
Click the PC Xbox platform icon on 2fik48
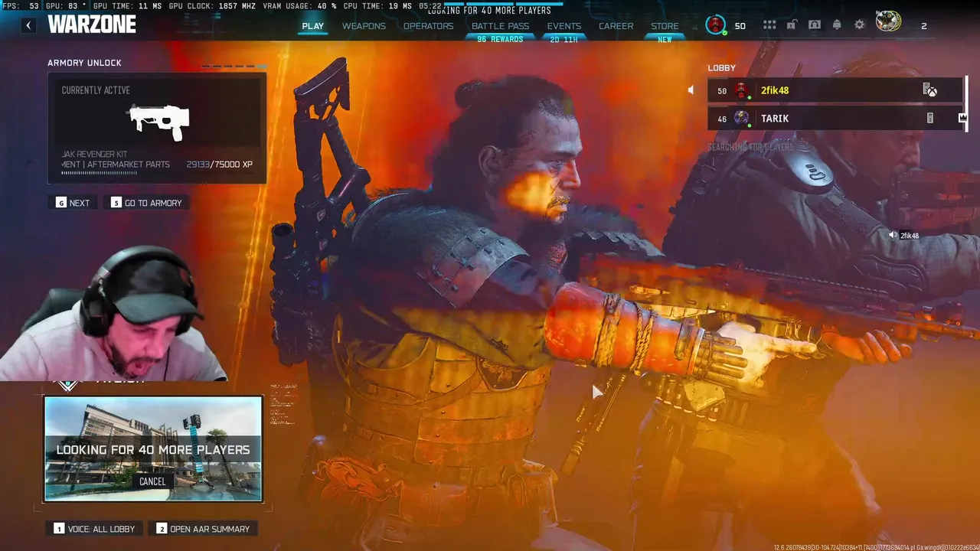point(929,90)
